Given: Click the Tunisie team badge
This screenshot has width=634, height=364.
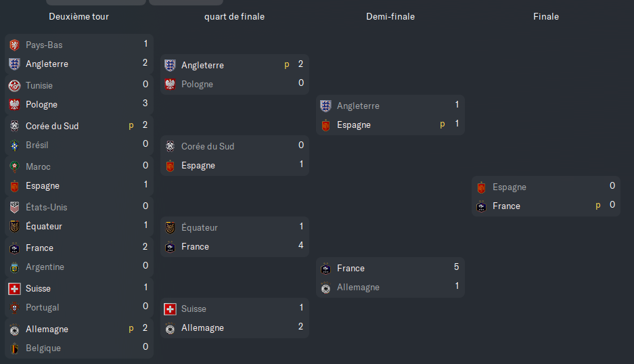Looking at the screenshot, I should point(14,85).
